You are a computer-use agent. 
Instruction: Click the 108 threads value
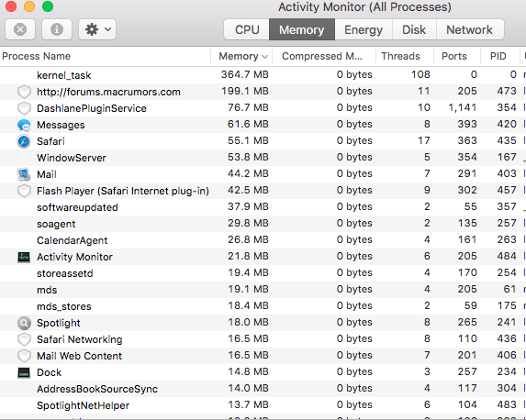pos(420,74)
